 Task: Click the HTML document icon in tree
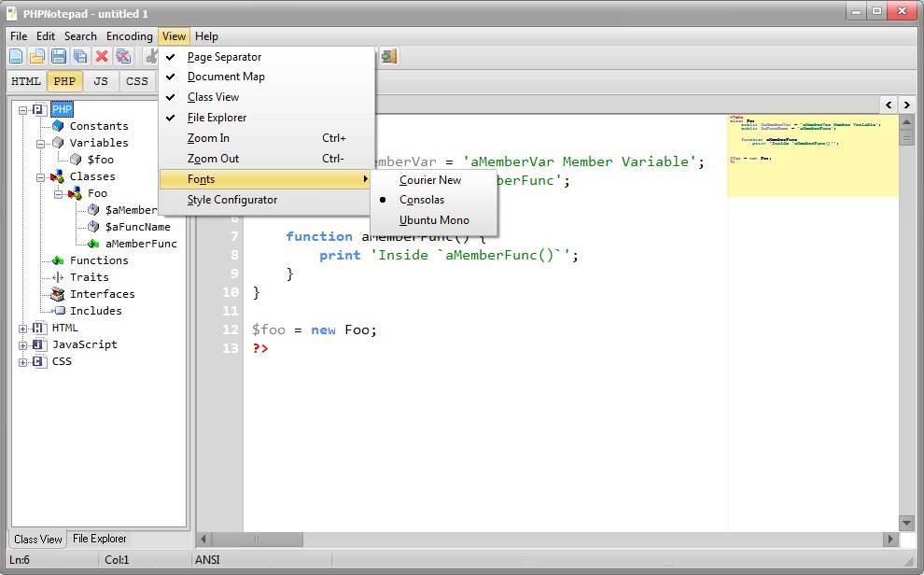(39, 329)
